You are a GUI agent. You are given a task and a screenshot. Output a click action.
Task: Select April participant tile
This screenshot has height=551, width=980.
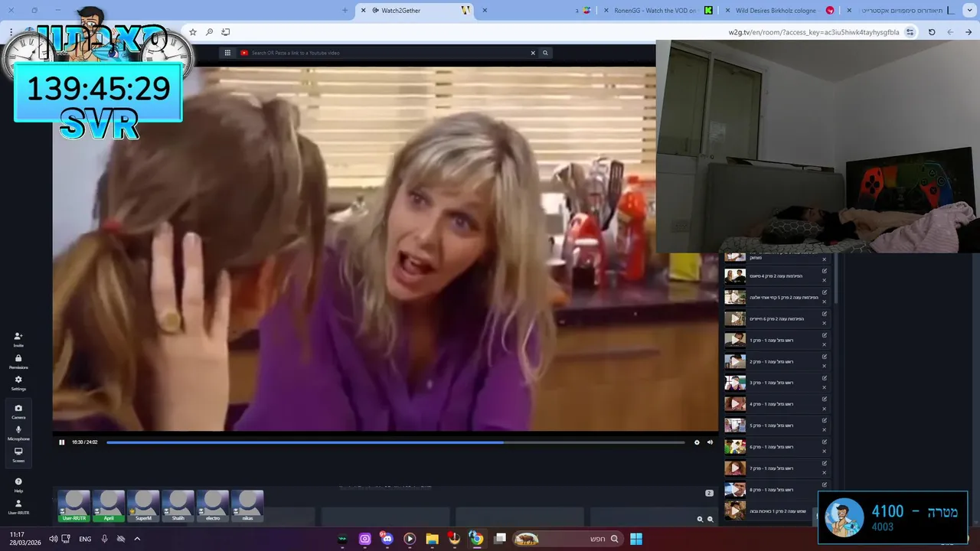coord(109,506)
